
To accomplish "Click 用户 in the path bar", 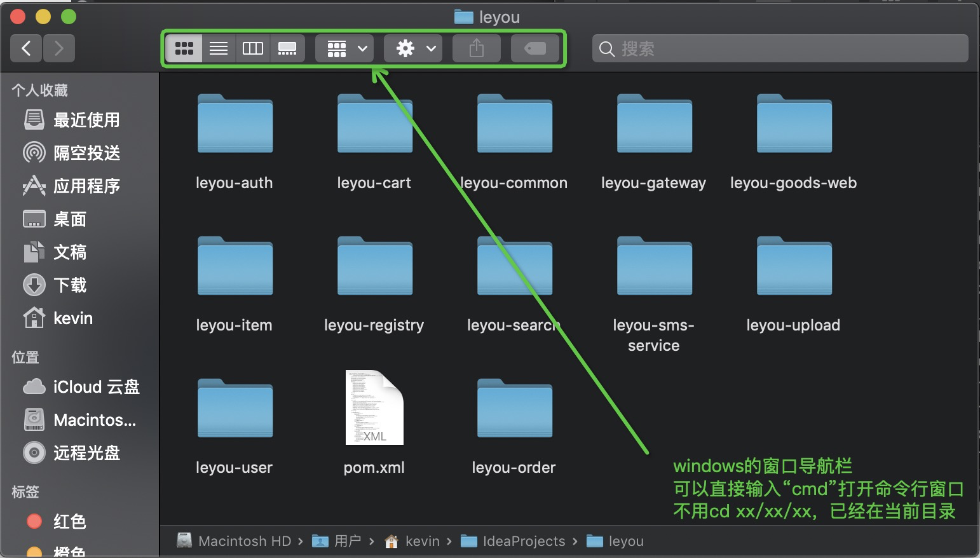I will (x=337, y=541).
